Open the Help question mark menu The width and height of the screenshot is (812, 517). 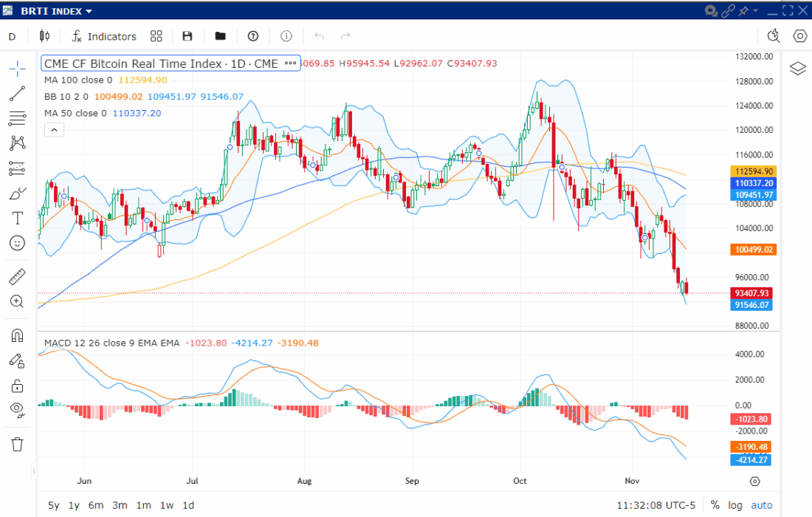[252, 35]
